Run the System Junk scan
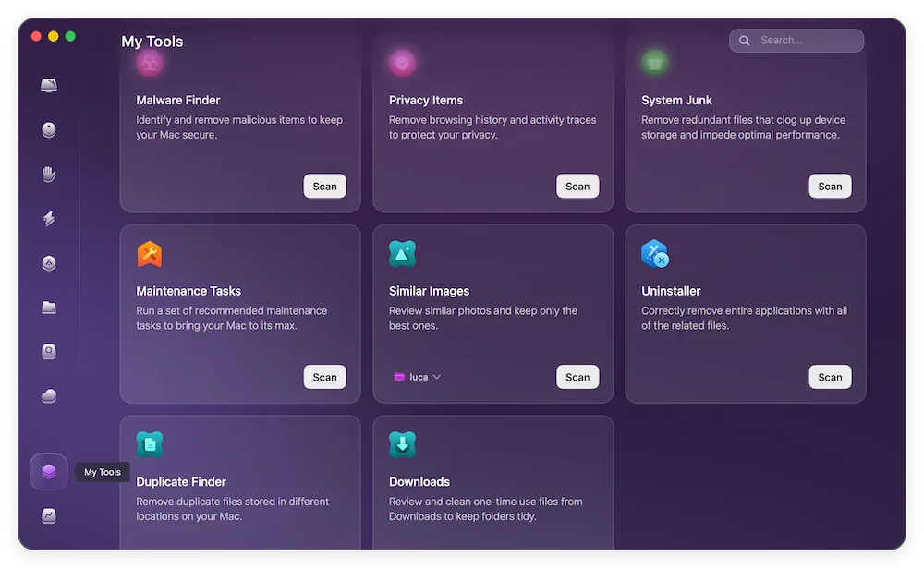The width and height of the screenshot is (924, 568). [x=830, y=187]
